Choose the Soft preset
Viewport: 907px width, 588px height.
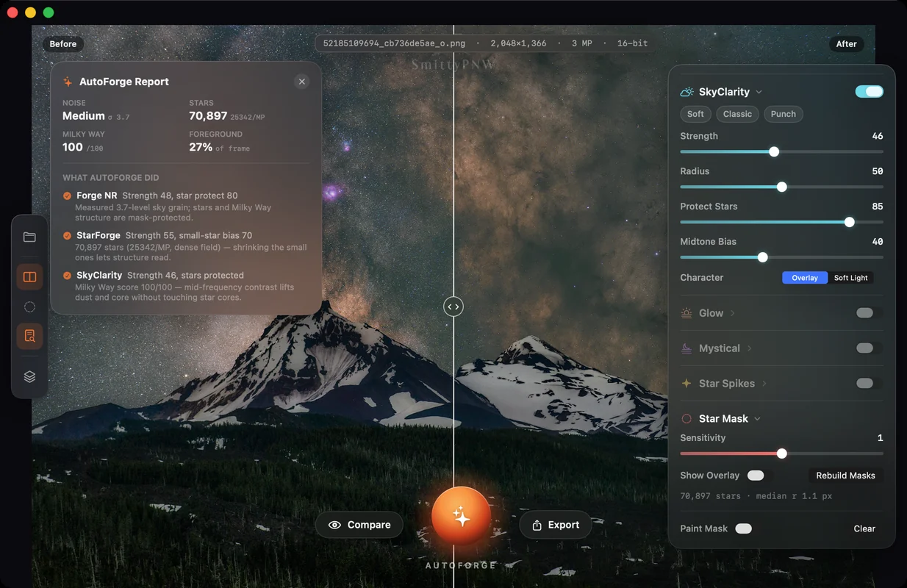click(696, 114)
